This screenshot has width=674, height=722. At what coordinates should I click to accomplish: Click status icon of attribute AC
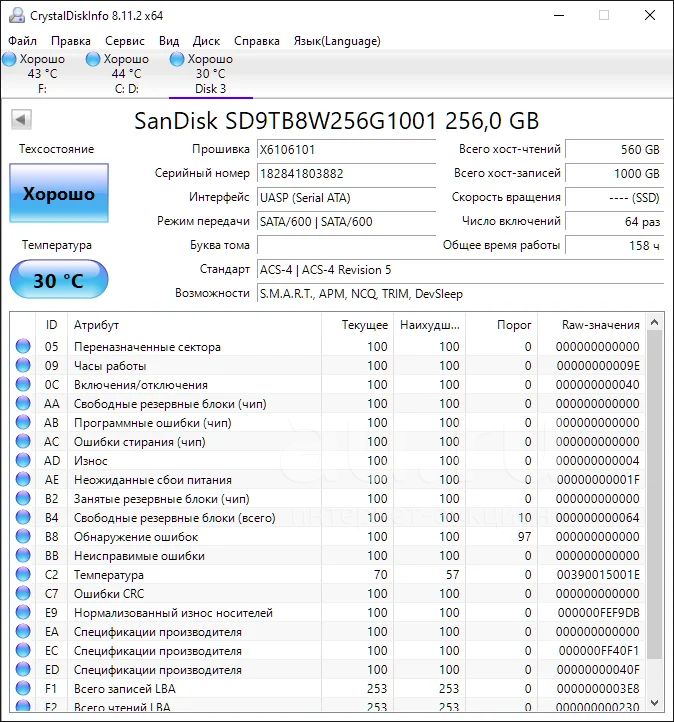[23, 441]
